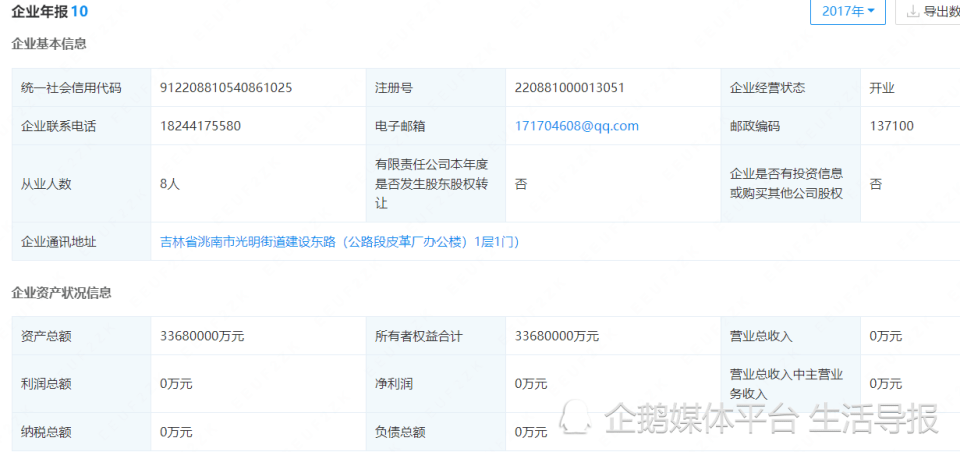
Task: Click the 开业 business status value
Action: pos(882,88)
